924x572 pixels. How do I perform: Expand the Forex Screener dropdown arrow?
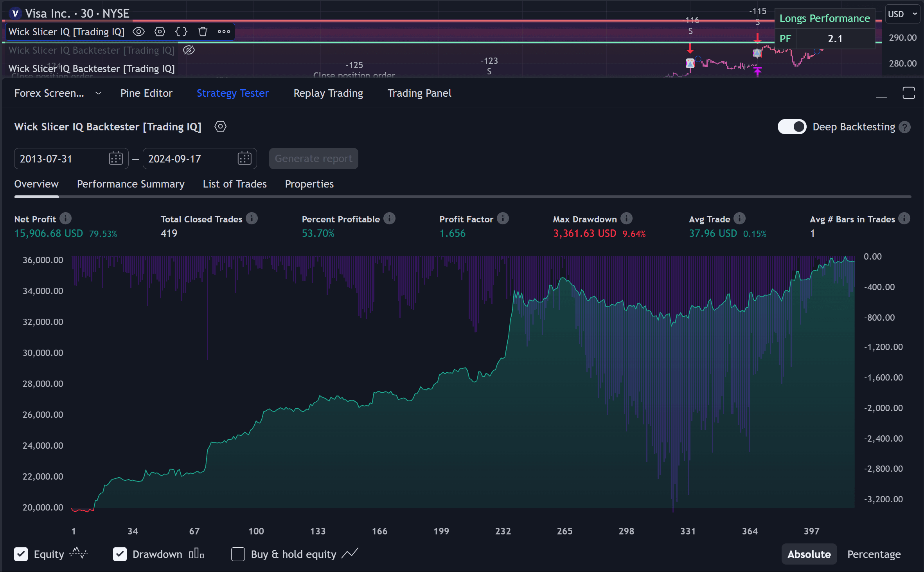[x=99, y=93]
